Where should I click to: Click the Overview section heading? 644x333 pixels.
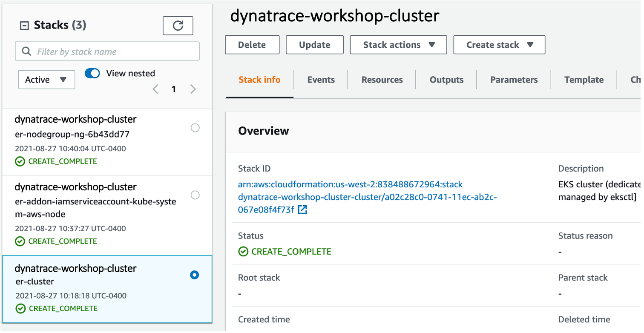[x=264, y=131]
